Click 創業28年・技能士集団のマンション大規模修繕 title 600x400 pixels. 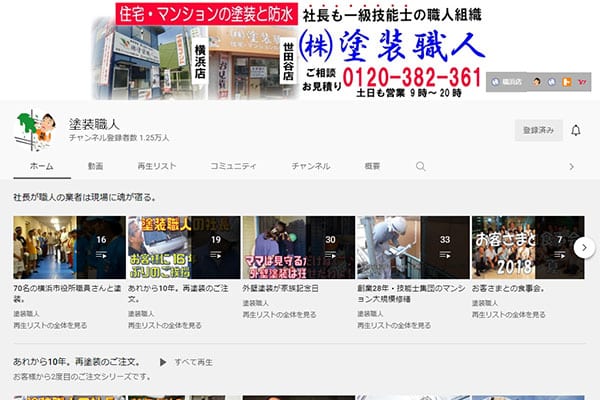pyautogui.click(x=411, y=294)
